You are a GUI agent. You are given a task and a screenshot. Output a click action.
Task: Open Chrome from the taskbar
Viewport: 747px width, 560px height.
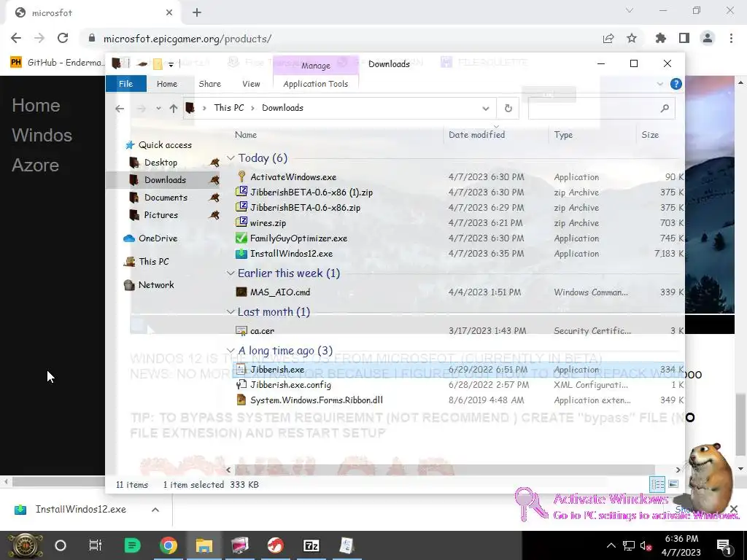tap(169, 545)
